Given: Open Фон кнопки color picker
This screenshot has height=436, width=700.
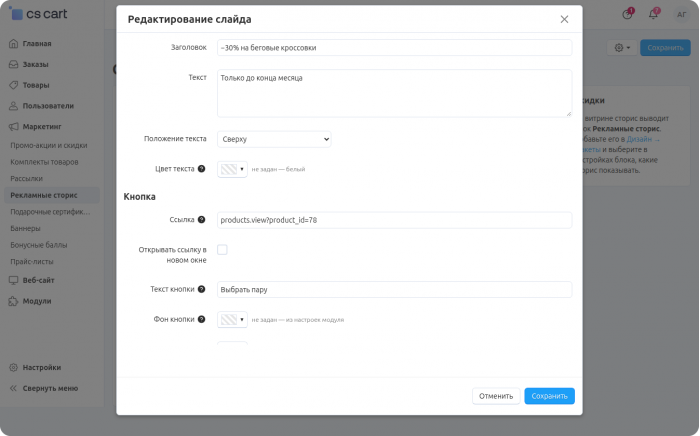Looking at the screenshot, I should pyautogui.click(x=232, y=320).
